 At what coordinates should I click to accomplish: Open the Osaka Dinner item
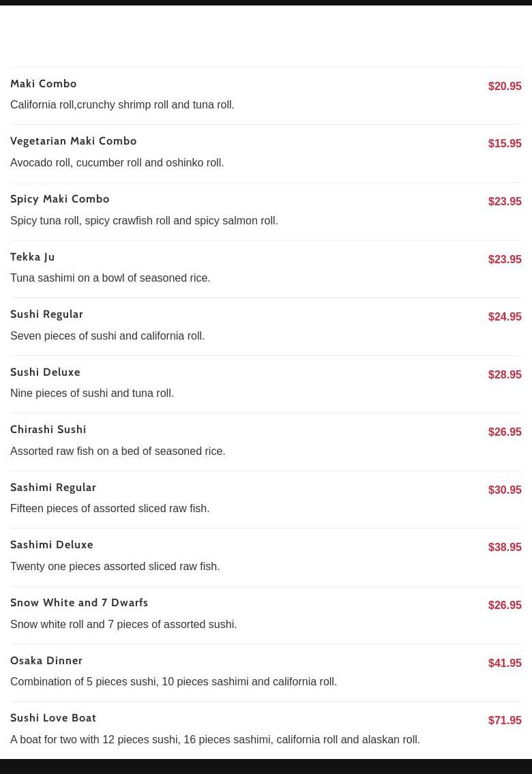point(46,661)
